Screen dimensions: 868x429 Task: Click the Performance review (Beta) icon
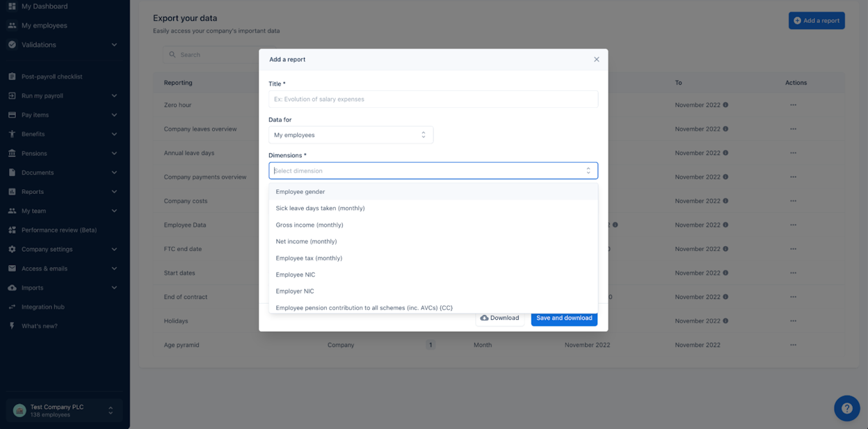[12, 230]
